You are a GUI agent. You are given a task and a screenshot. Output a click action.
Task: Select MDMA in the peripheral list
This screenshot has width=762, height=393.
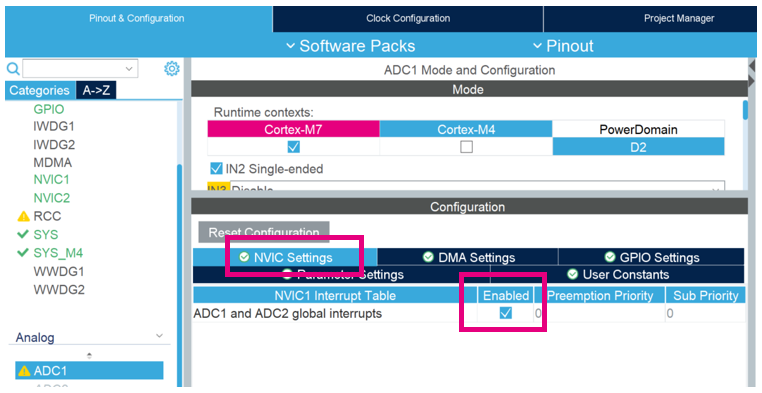click(x=52, y=162)
